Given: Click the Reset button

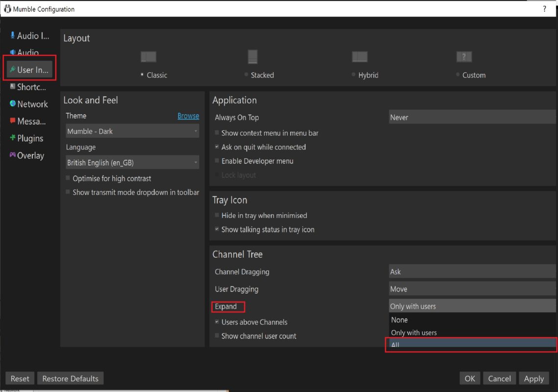Looking at the screenshot, I should 20,378.
